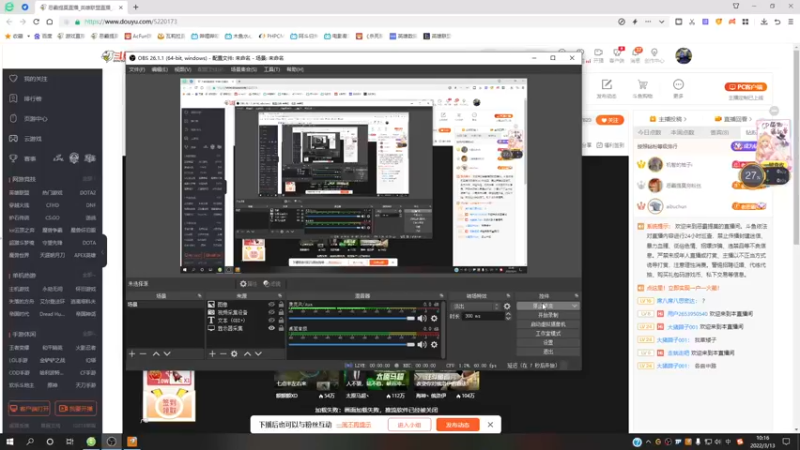The width and height of the screenshot is (800, 450).
Task: Select the display capture source
Action: coord(245,329)
